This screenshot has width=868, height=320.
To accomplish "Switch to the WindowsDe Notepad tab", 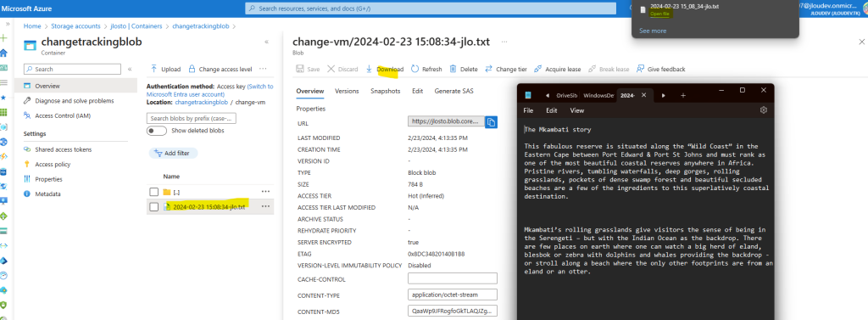I will pyautogui.click(x=598, y=95).
